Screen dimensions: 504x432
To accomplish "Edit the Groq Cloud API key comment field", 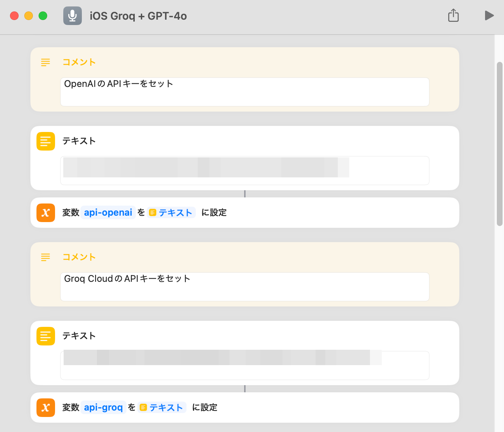I will [244, 286].
